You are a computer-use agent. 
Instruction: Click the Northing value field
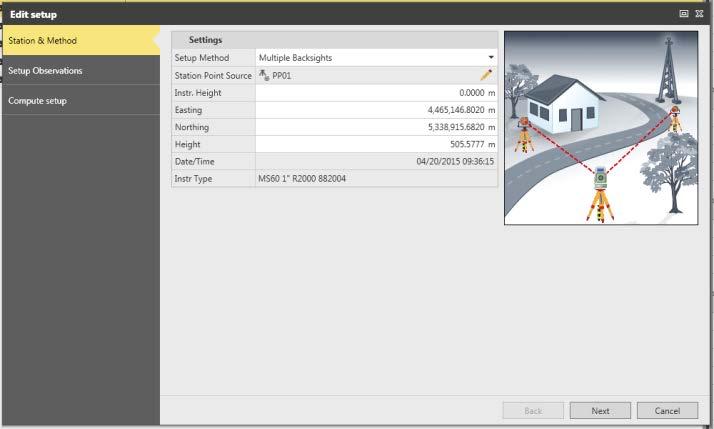click(x=376, y=127)
